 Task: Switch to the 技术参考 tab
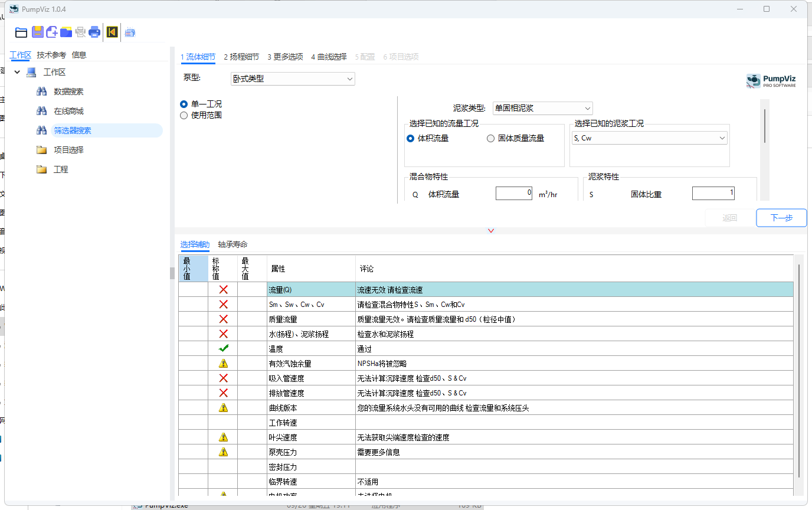pos(52,54)
